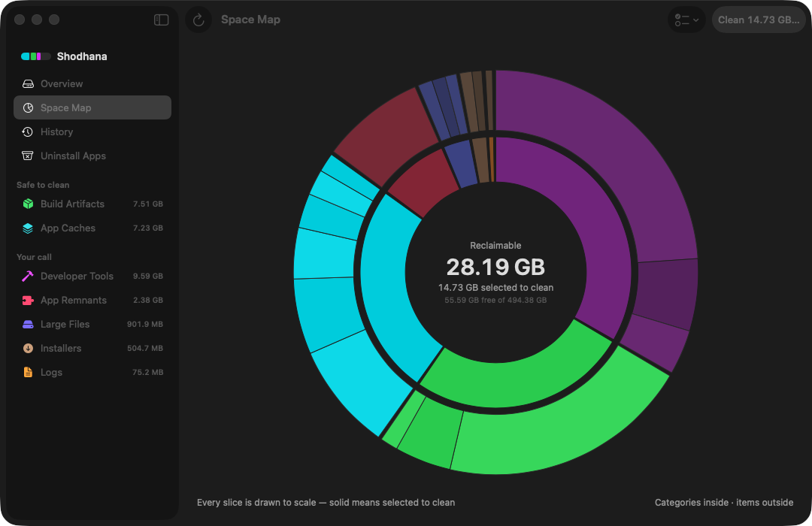Open the History section
This screenshot has height=526, width=812.
pos(92,131)
